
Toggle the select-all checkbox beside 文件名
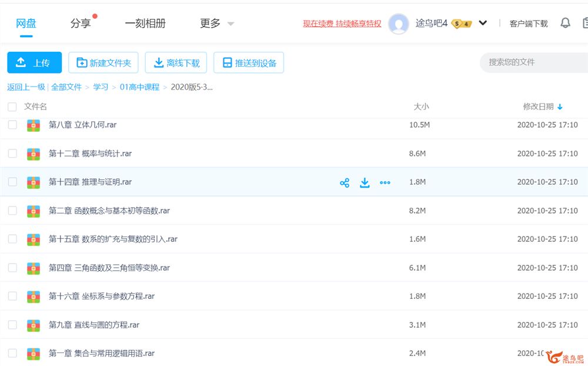coord(12,107)
